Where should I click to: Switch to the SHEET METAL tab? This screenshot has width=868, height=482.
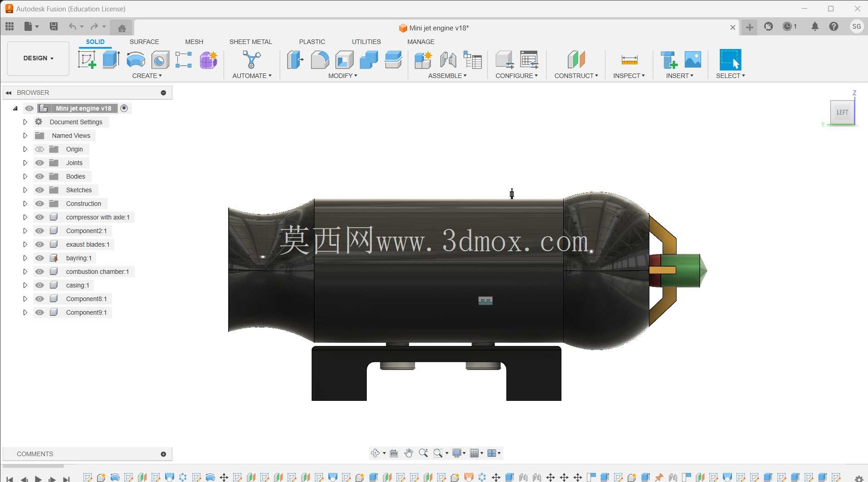(x=251, y=42)
